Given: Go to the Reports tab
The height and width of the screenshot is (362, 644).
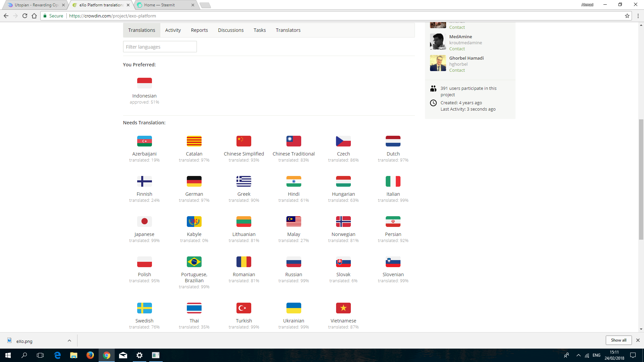Looking at the screenshot, I should pos(199,30).
